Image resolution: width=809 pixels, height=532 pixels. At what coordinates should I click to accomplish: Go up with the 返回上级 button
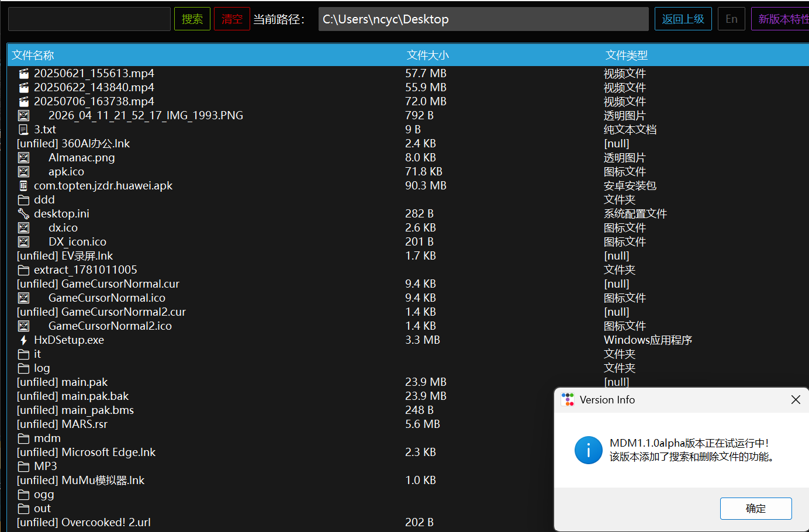(683, 19)
